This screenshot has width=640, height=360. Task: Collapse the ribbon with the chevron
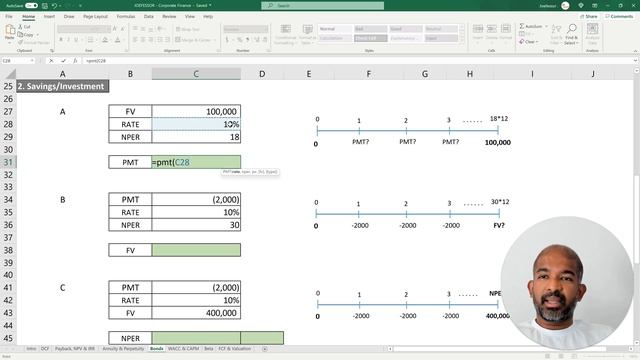coord(635,51)
